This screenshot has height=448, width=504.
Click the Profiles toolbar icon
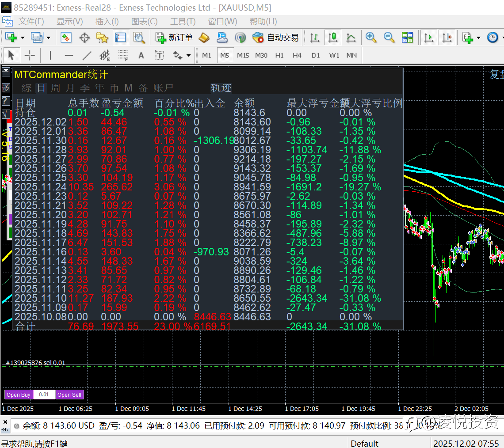(x=37, y=38)
